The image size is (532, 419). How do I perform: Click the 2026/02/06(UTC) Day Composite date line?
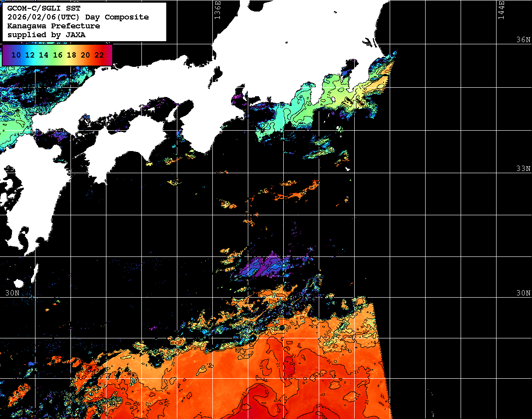point(78,17)
